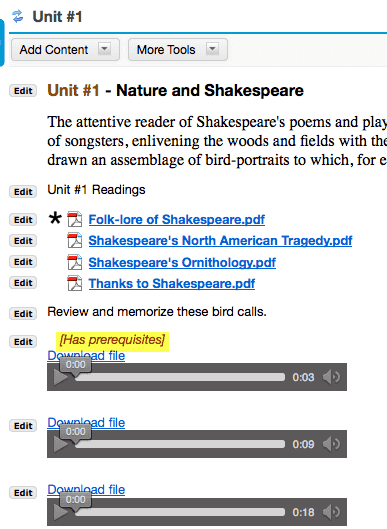
Task: Seek within the 0:09 audio progress bar
Action: [181, 444]
